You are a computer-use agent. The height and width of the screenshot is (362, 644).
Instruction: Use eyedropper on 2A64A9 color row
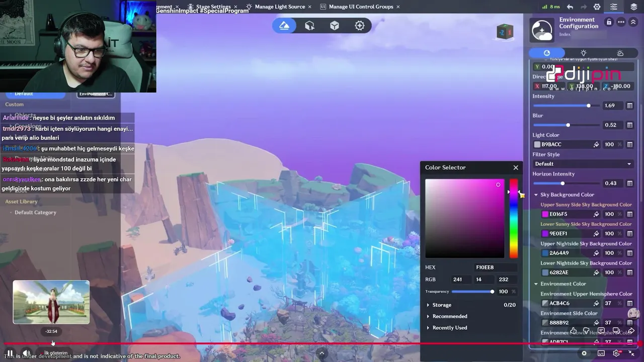pos(596,253)
